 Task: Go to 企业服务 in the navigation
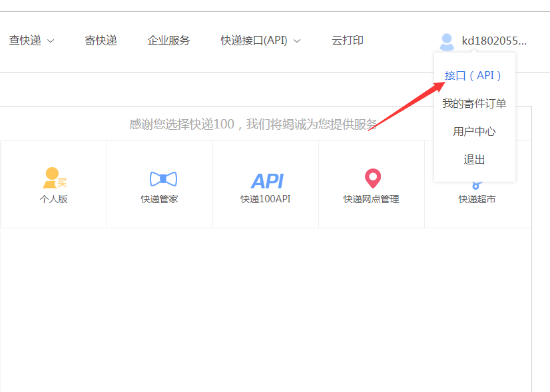168,41
